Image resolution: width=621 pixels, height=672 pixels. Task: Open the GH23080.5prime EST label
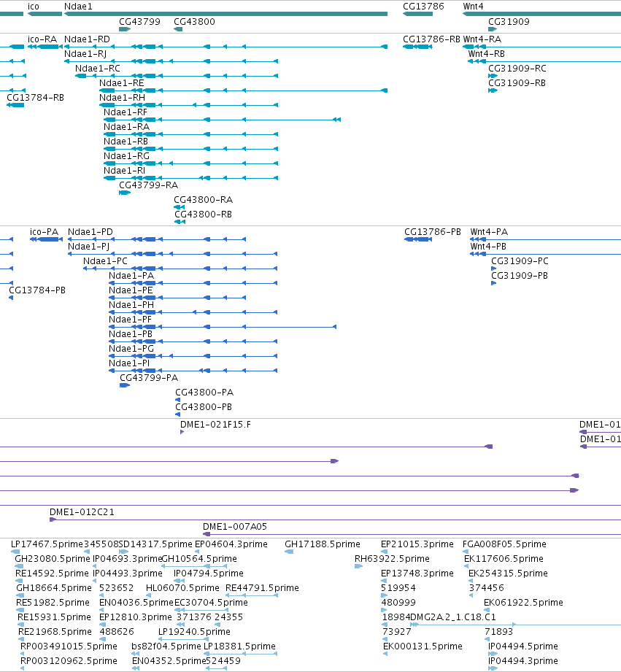53,558
